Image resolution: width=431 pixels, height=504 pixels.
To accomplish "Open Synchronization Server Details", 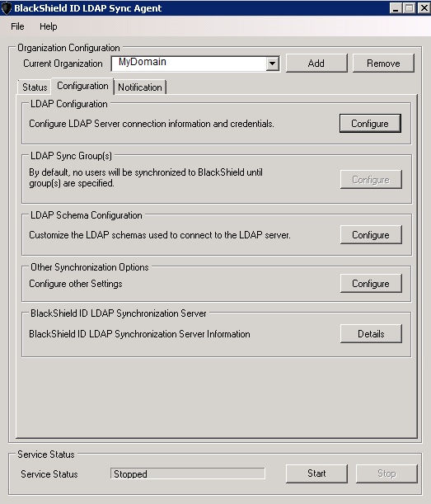I will pos(371,333).
